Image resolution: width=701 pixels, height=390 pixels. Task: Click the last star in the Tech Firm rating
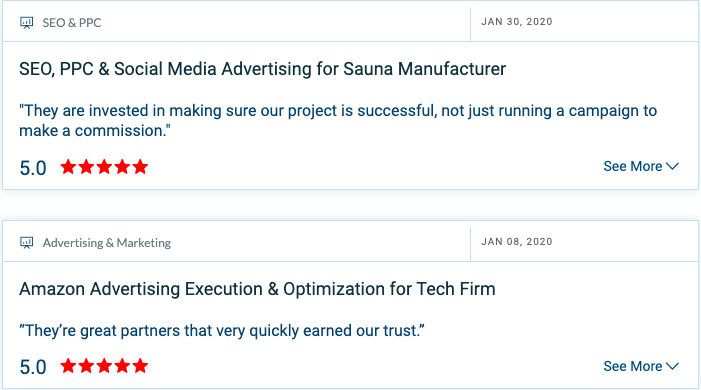click(x=140, y=365)
